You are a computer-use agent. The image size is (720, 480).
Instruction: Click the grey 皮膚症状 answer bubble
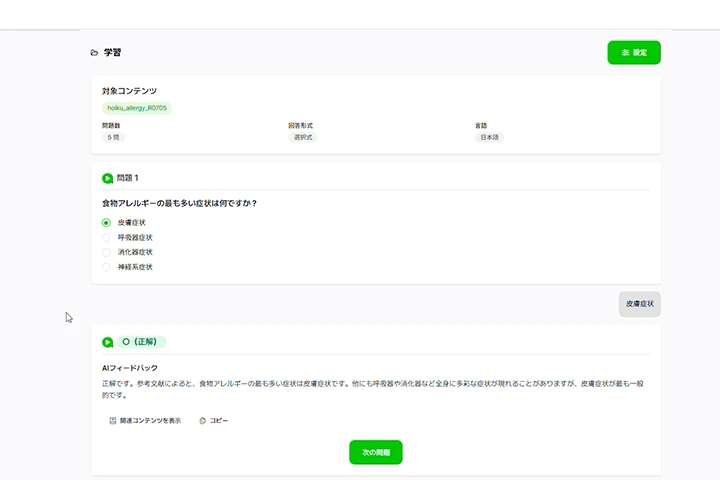coord(640,304)
